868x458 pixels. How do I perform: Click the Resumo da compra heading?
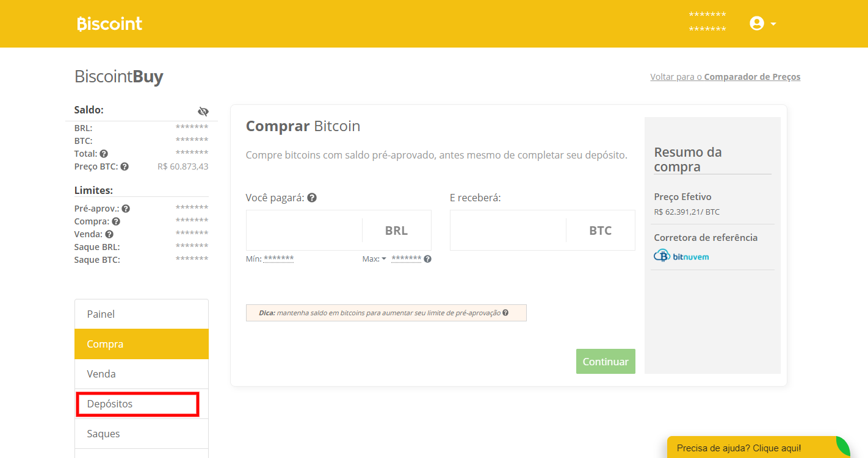tap(688, 159)
